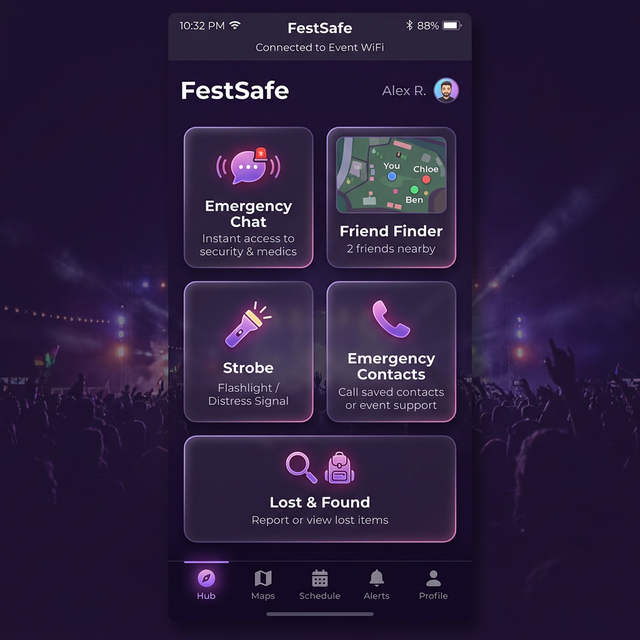Tap the WiFi status icon
640x640 pixels.
235,25
